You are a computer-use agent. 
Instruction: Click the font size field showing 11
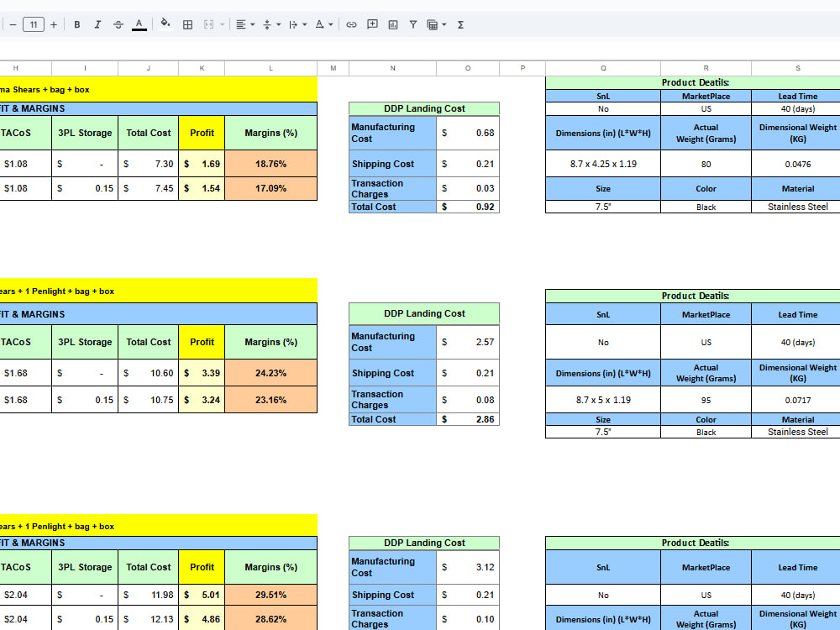tap(34, 24)
